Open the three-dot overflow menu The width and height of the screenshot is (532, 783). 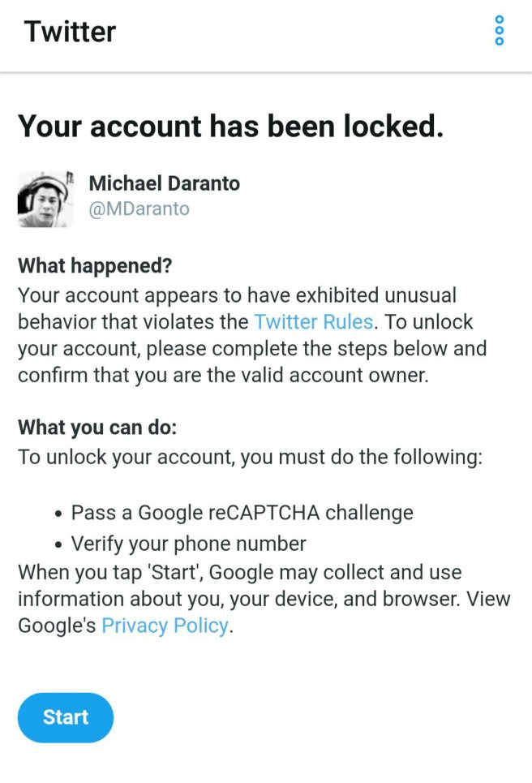coord(500,31)
